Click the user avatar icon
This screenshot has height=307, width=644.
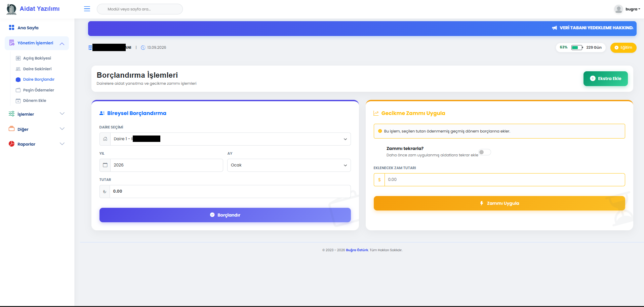pyautogui.click(x=618, y=9)
